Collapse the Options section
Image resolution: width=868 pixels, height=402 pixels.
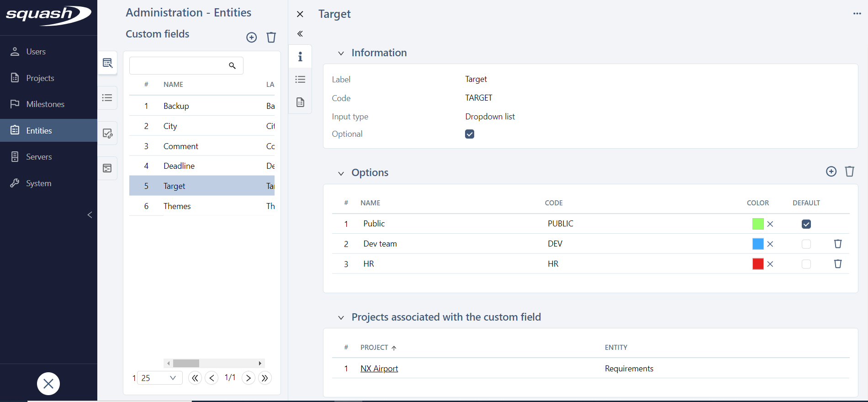pyautogui.click(x=341, y=173)
